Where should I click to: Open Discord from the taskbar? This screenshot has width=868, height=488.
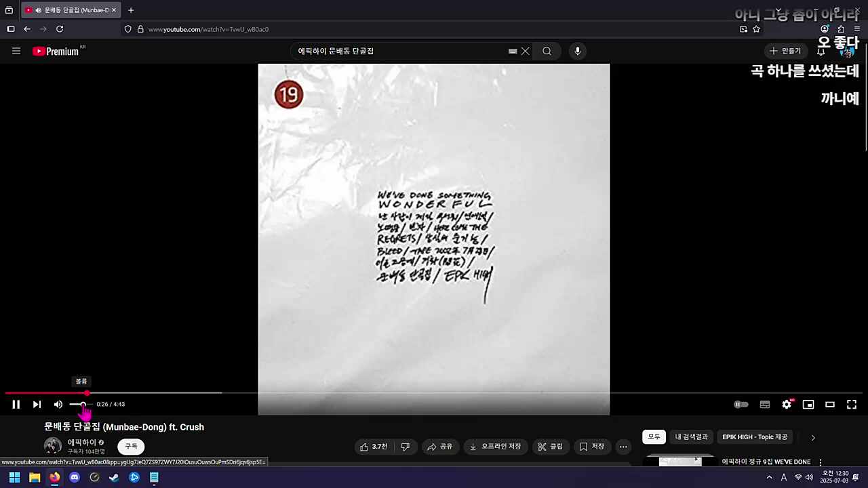75,477
